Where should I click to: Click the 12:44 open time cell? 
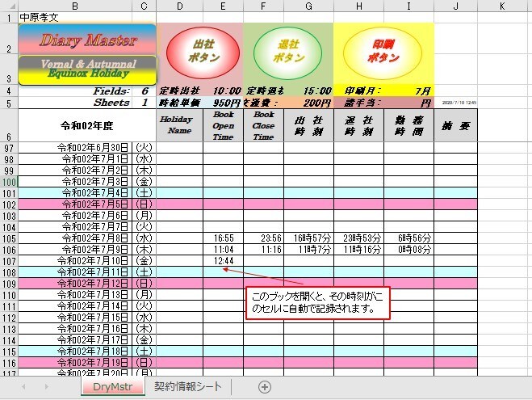[x=224, y=261]
